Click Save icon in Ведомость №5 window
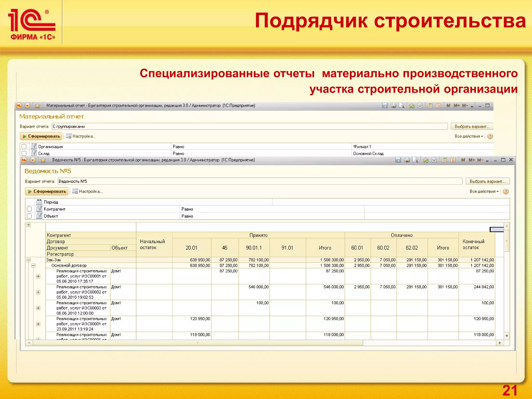532x399 pixels. [x=398, y=160]
